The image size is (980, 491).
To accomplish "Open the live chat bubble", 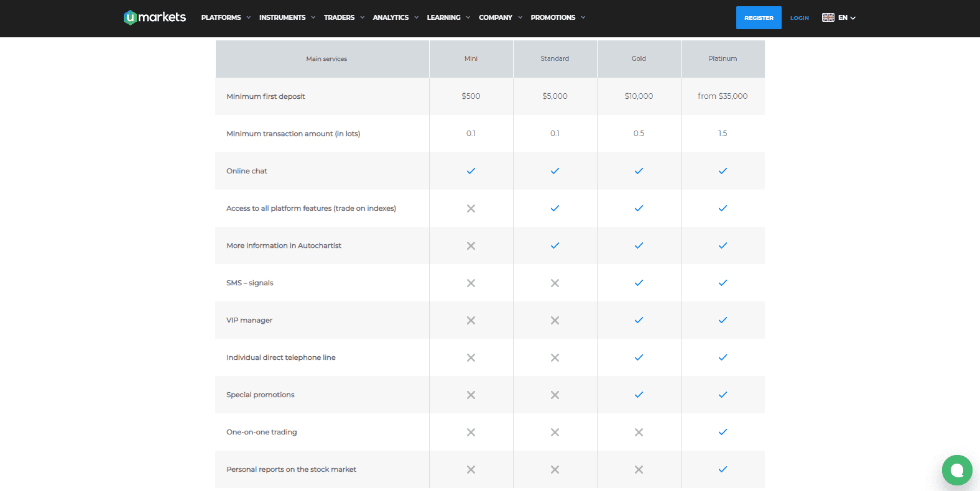I will click(x=957, y=470).
